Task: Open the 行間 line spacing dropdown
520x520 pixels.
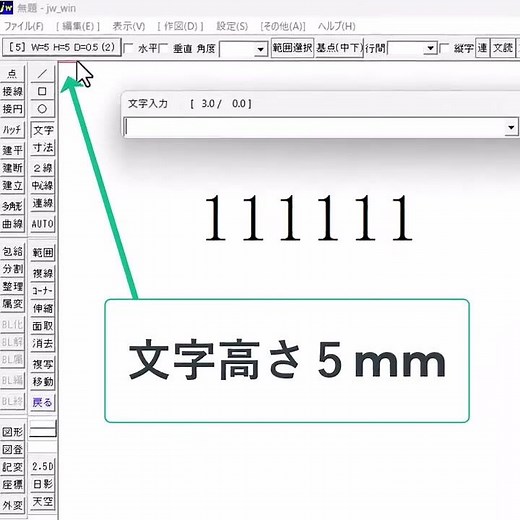Action: (x=431, y=49)
